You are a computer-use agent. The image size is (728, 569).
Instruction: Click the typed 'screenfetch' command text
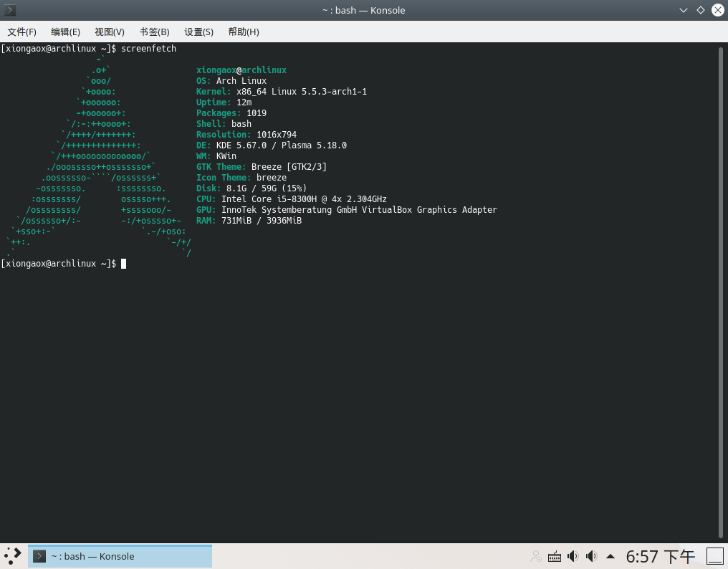148,48
